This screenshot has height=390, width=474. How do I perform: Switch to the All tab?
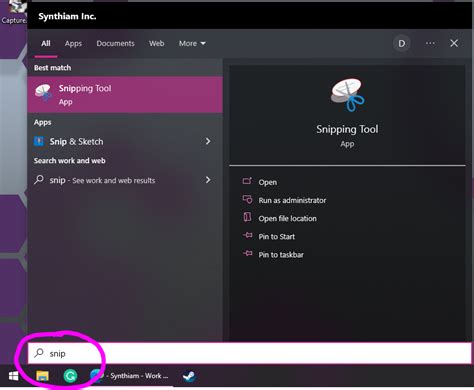coord(46,44)
